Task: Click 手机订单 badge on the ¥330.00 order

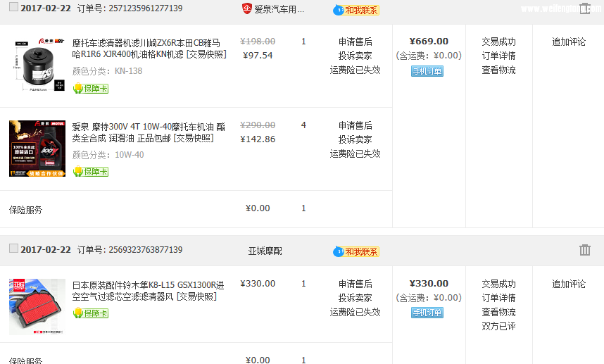Action: (427, 313)
